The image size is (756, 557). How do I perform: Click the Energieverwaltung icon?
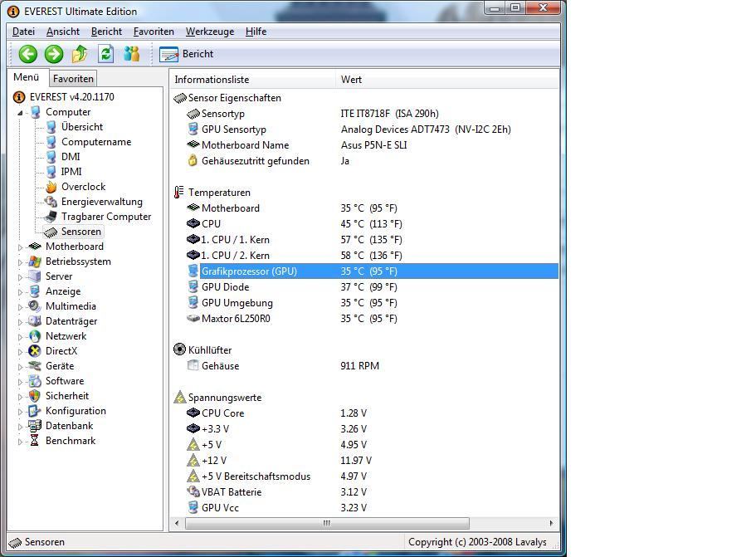click(x=51, y=202)
